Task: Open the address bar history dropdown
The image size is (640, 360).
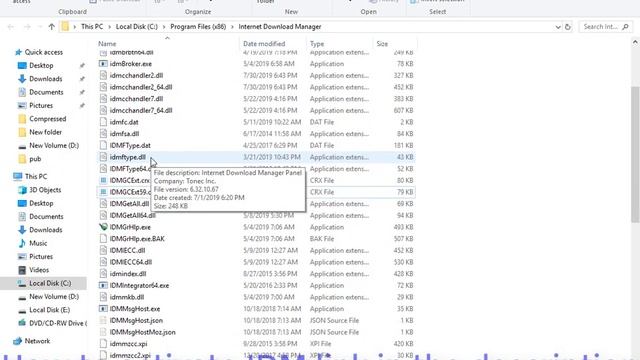Action: [558, 27]
